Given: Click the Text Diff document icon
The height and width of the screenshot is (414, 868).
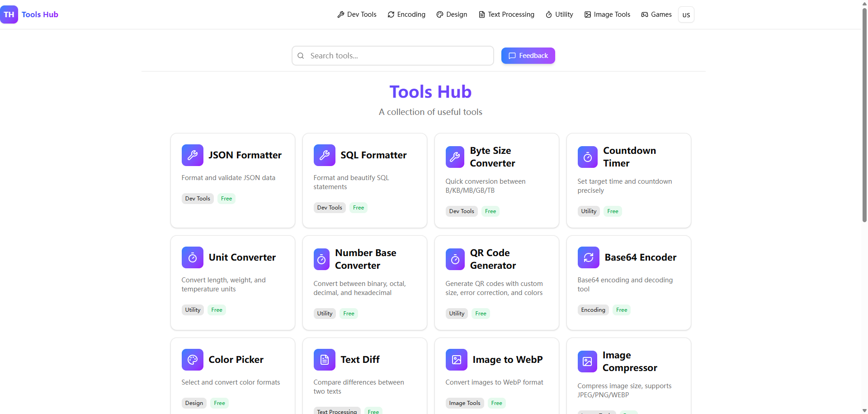Looking at the screenshot, I should click(324, 360).
